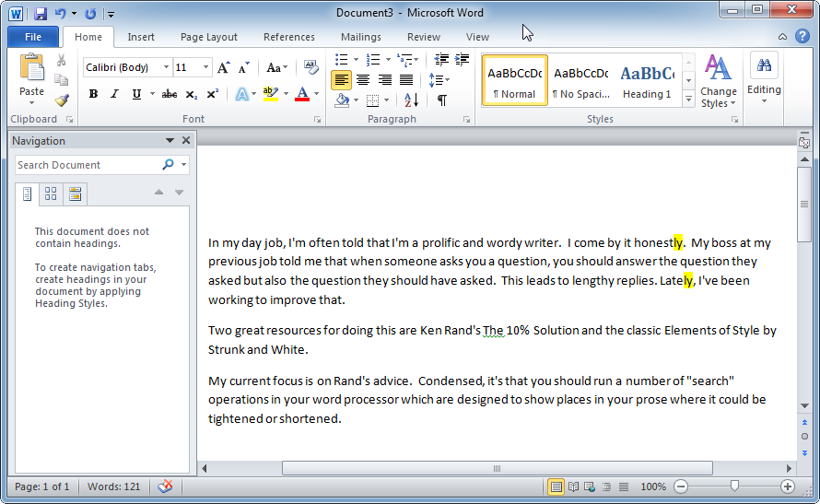The height and width of the screenshot is (504, 820).
Task: Click the Undo arrow icon
Action: point(61,14)
